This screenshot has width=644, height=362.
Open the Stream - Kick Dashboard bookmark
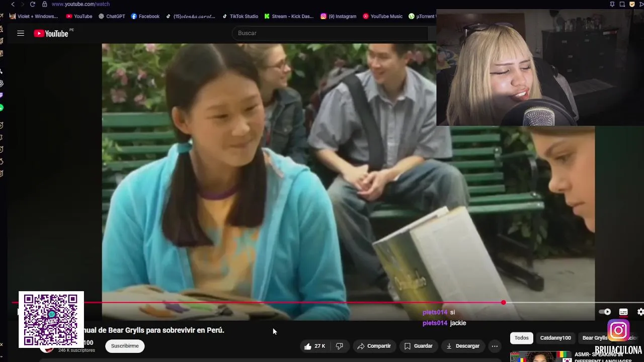289,16
